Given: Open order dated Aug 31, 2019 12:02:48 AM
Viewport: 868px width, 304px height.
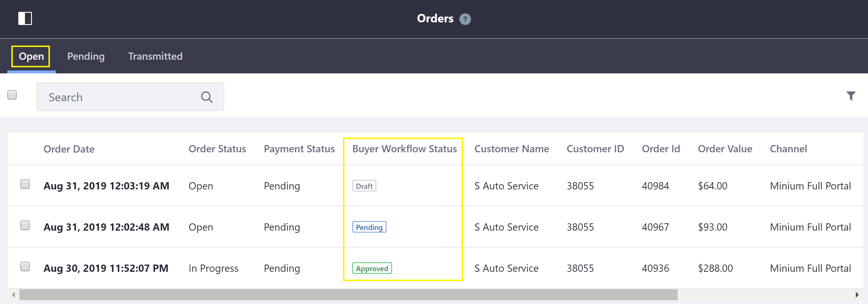Looking at the screenshot, I should pyautogui.click(x=107, y=227).
